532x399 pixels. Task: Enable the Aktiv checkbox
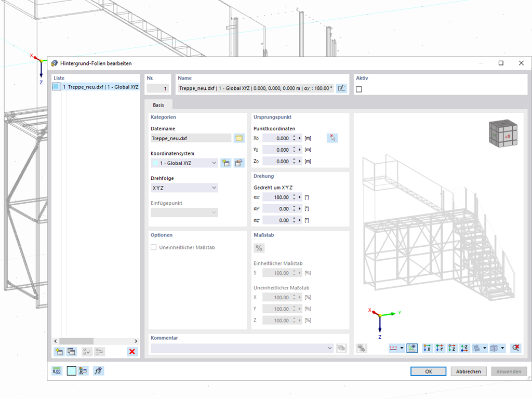click(359, 89)
